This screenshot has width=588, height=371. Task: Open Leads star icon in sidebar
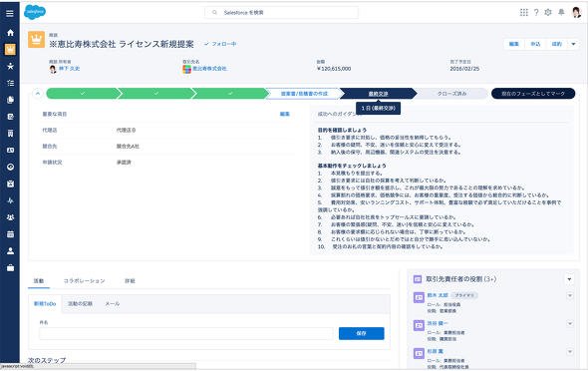pos(10,66)
